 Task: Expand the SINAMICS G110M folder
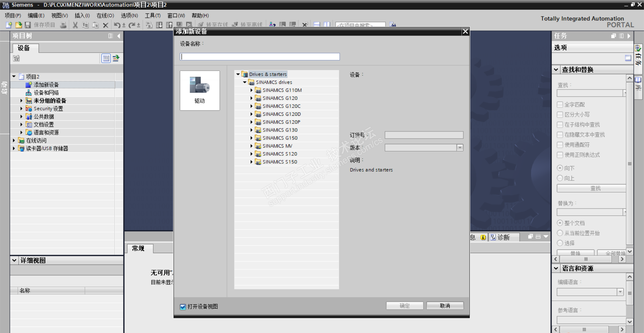[x=251, y=90]
